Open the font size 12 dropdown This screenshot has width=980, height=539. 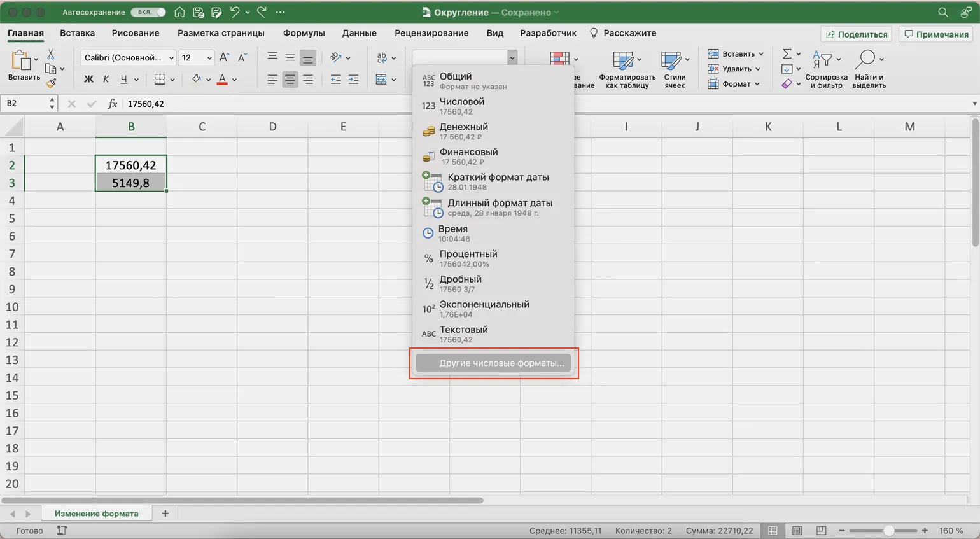coord(209,58)
